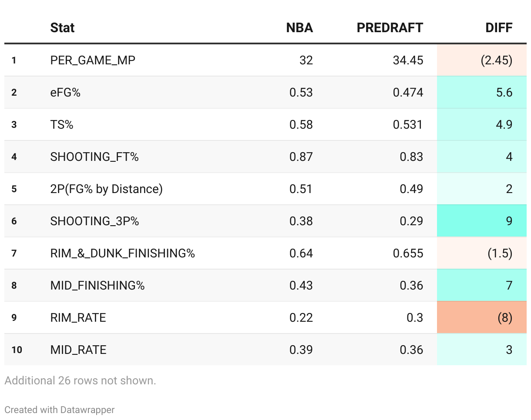This screenshot has width=531, height=420.
Task: Click the TS% row label
Action: 62,124
